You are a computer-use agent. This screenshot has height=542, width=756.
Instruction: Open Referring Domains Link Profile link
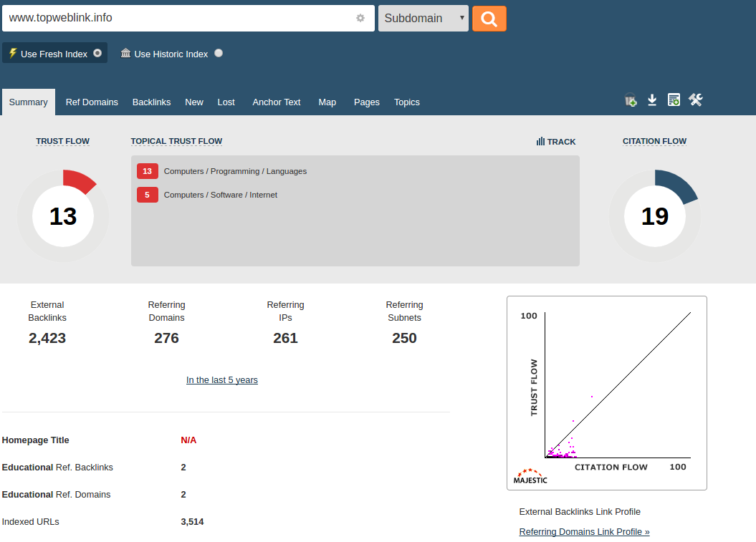584,532
